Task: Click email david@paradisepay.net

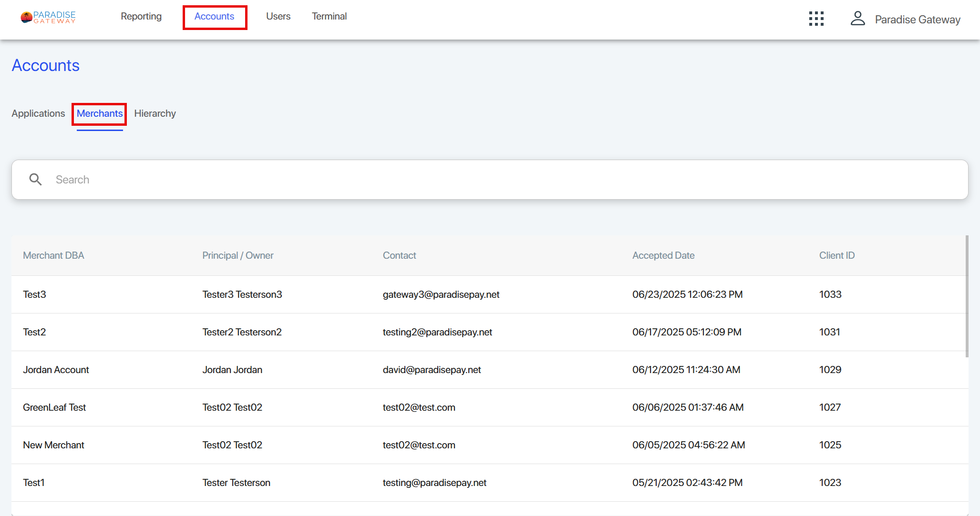Action: [432, 370]
